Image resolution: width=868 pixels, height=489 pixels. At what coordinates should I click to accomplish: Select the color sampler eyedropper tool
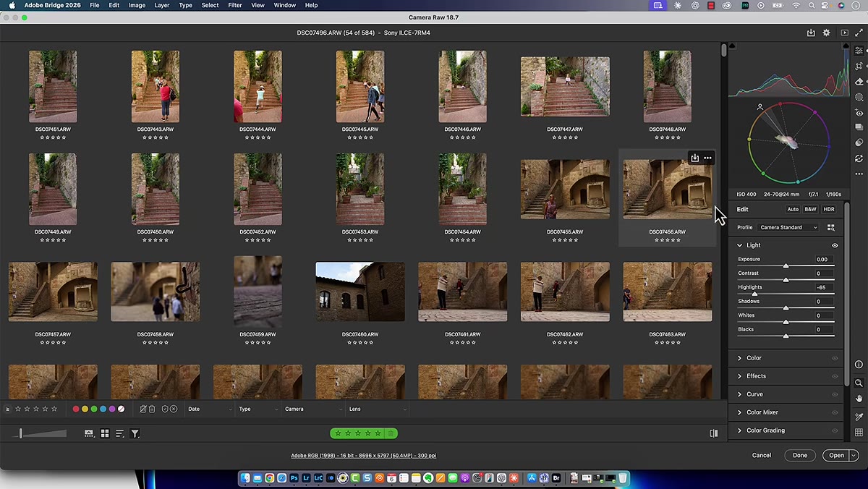(x=859, y=417)
